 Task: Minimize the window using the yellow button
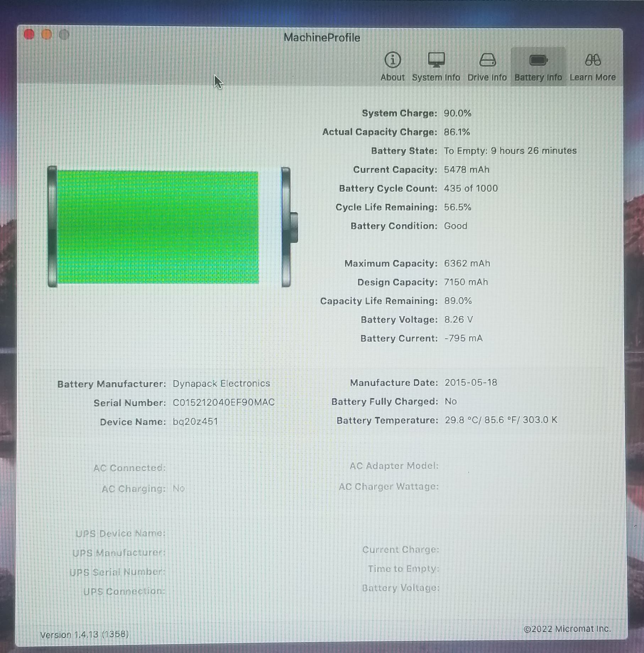point(47,34)
